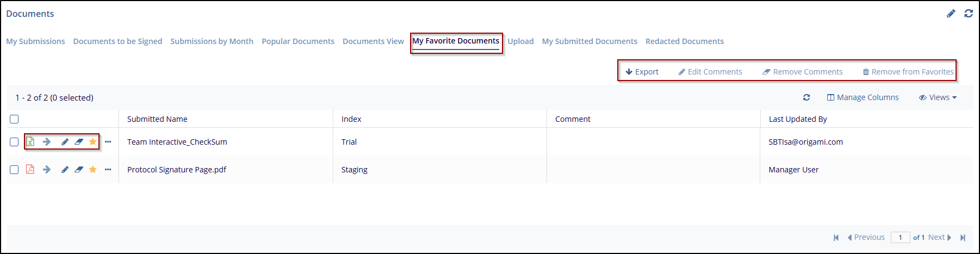
Task: Click the PDF icon for Protocol Signature Page
Action: [x=30, y=169]
